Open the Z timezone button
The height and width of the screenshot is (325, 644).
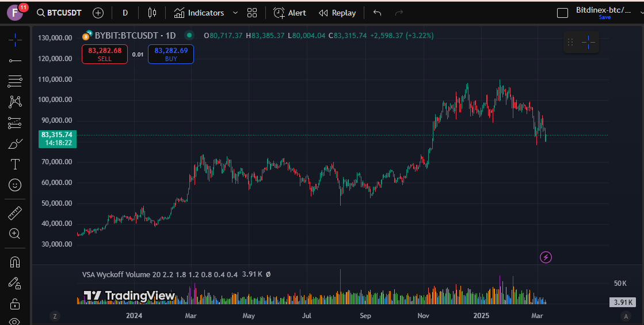click(x=55, y=316)
